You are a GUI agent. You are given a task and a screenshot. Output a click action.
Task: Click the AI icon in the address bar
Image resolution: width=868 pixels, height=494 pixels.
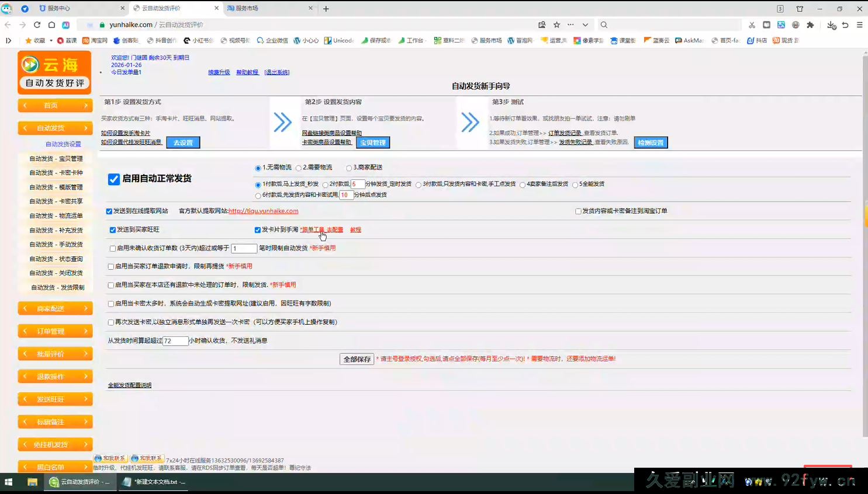65,25
